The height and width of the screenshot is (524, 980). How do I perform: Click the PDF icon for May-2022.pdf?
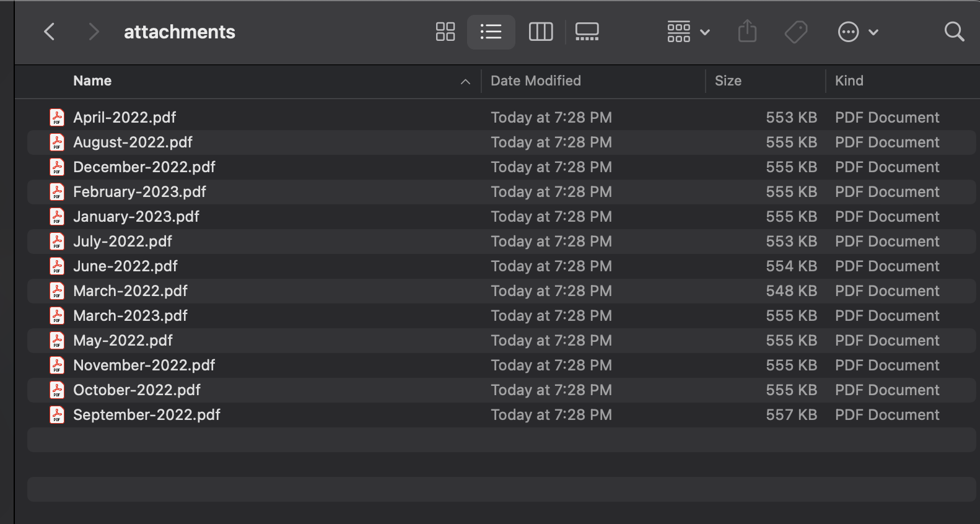(57, 340)
